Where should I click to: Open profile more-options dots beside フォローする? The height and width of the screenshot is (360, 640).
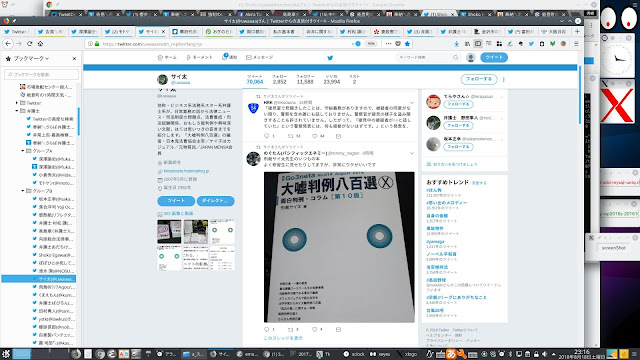click(504, 80)
